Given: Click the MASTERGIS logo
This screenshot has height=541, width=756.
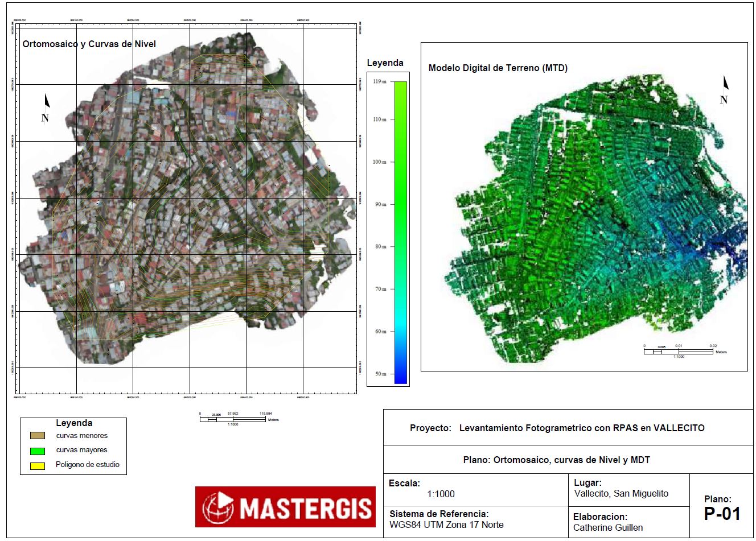Looking at the screenshot, I should 285,507.
